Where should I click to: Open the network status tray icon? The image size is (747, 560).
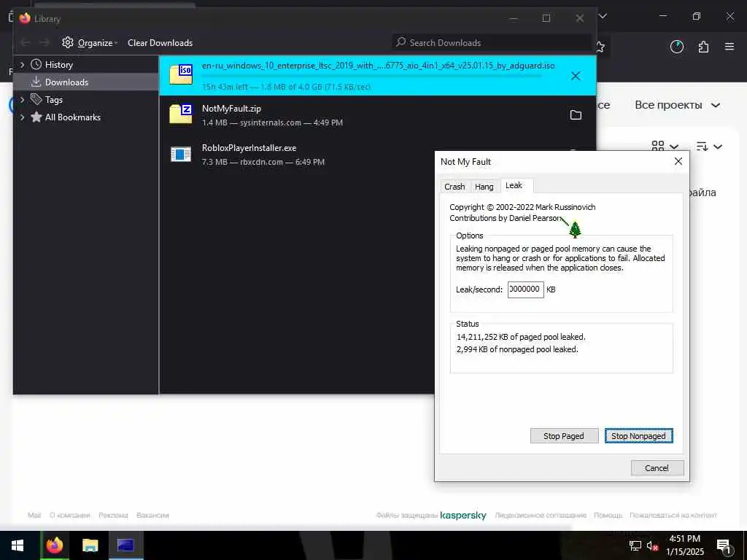point(635,546)
